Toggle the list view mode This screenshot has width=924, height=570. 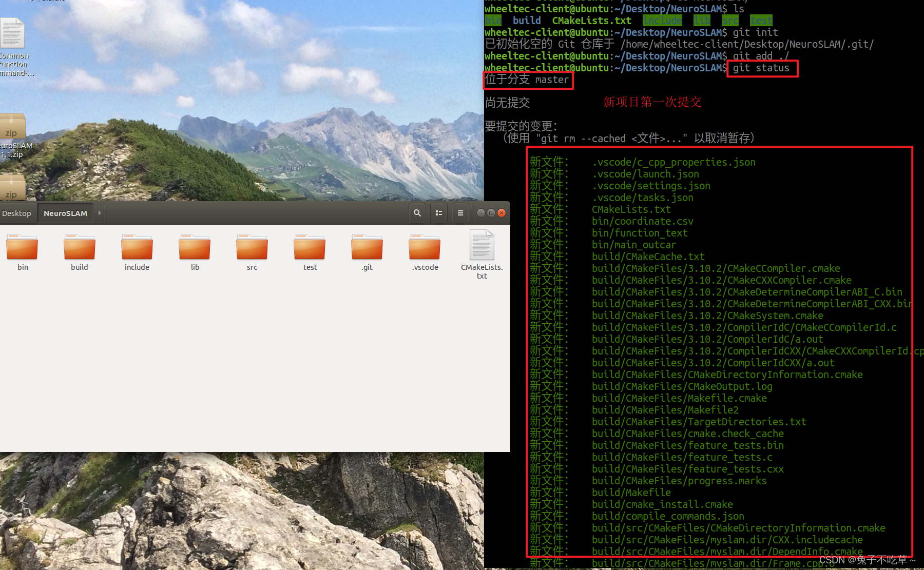[438, 212]
